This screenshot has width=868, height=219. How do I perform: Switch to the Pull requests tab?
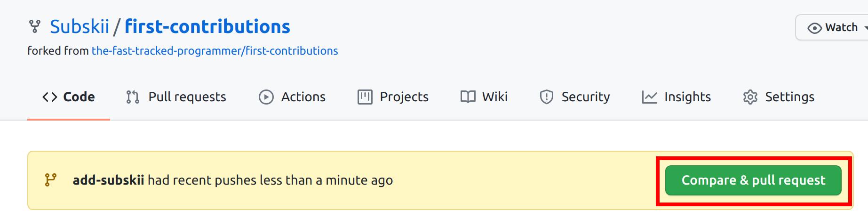click(187, 97)
